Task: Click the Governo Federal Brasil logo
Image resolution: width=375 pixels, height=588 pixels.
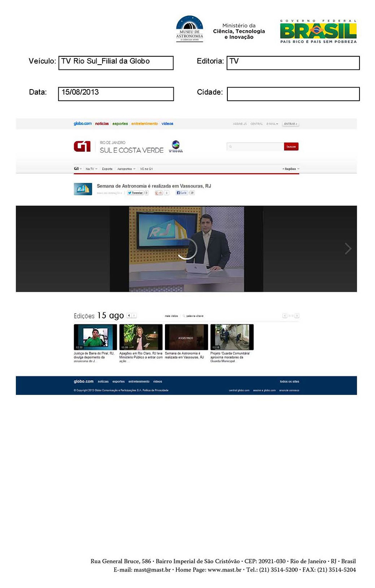Action: [318, 31]
